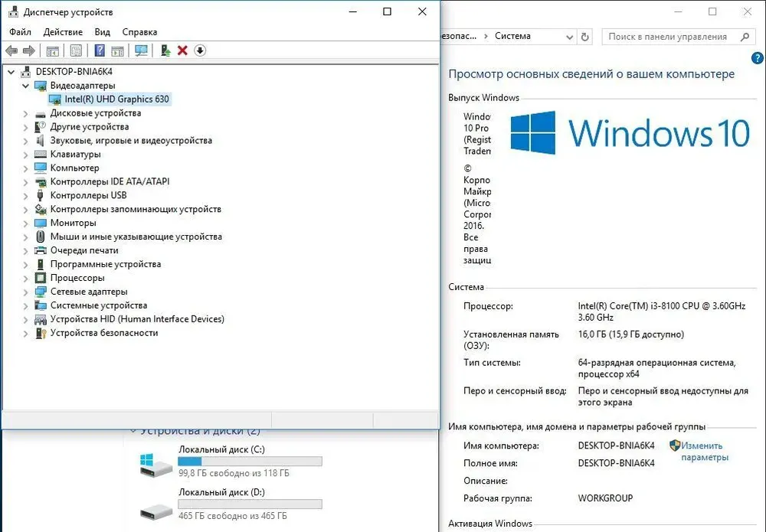Open the help button in System window

coord(758,59)
